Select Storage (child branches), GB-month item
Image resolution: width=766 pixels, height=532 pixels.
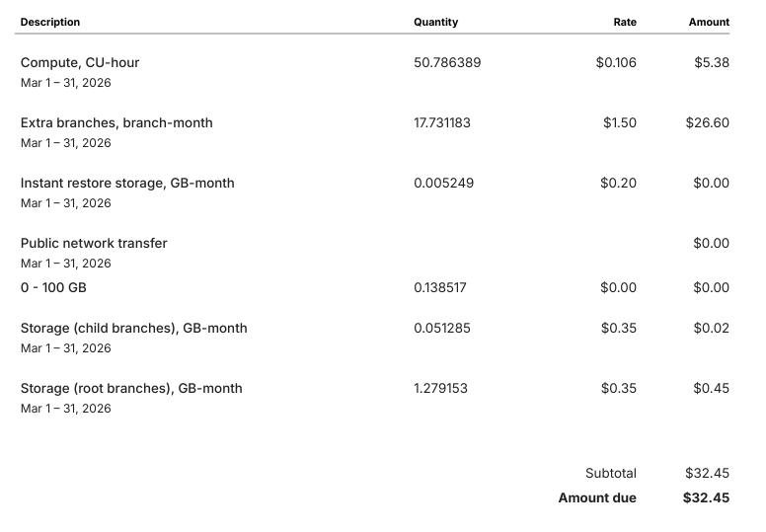pos(133,328)
